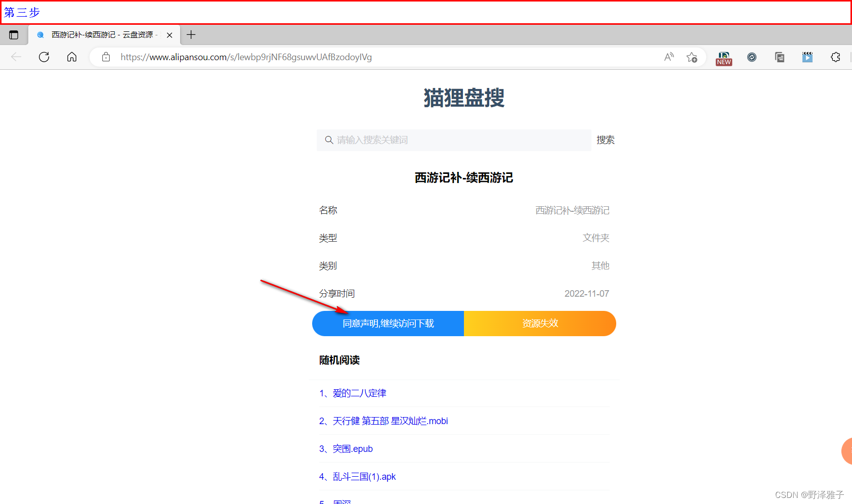The height and width of the screenshot is (504, 852).
Task: Click the 分享时间 label
Action: tap(337, 294)
